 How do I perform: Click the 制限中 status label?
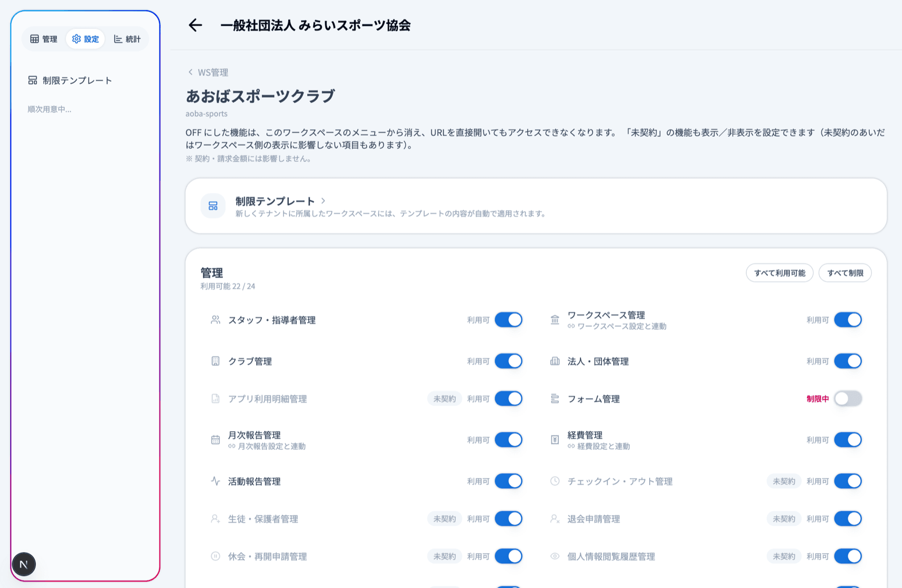pyautogui.click(x=818, y=399)
